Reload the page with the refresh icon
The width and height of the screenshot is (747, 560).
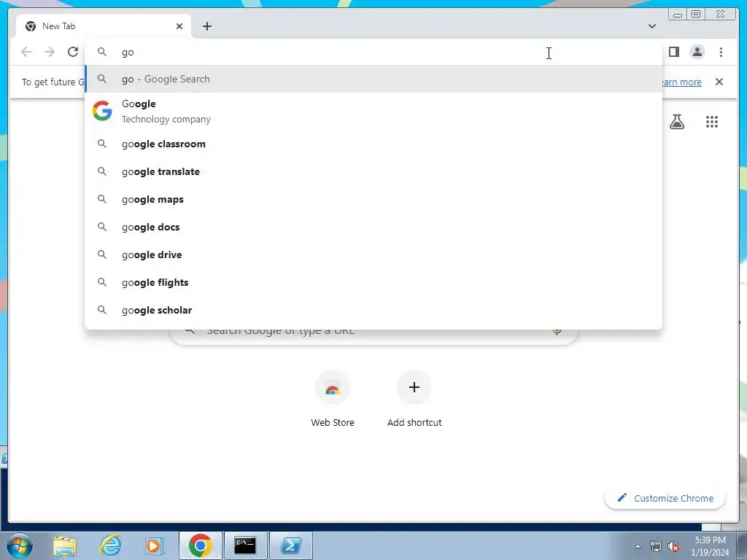73,52
